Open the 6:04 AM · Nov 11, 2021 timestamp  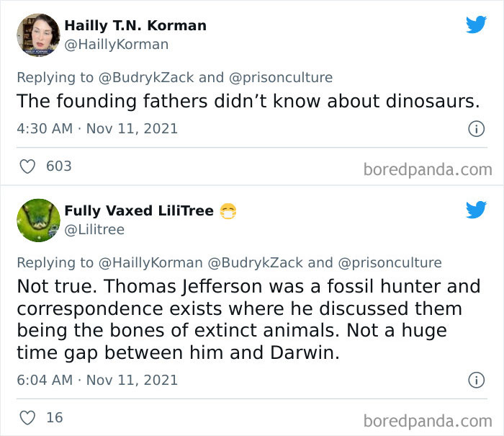97,380
